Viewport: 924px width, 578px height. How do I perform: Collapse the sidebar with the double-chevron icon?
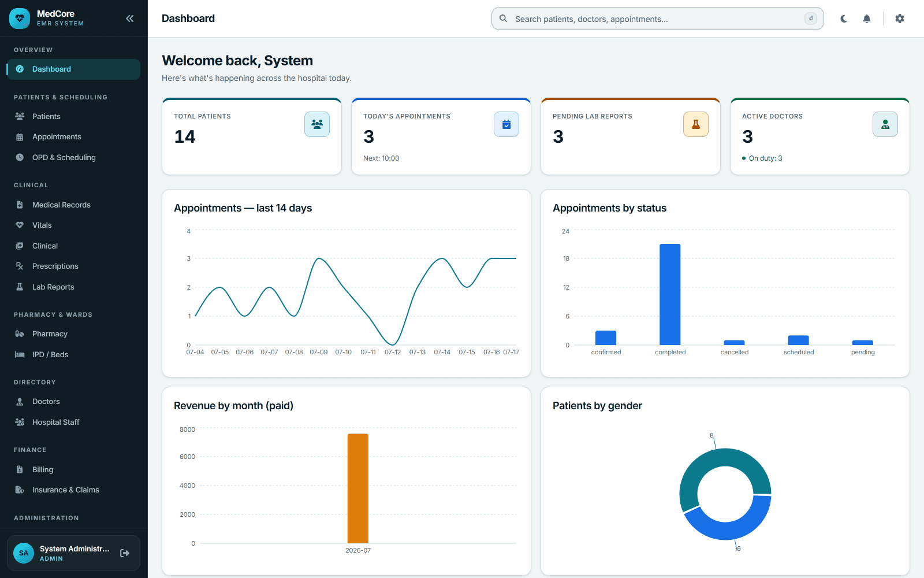[x=130, y=18]
